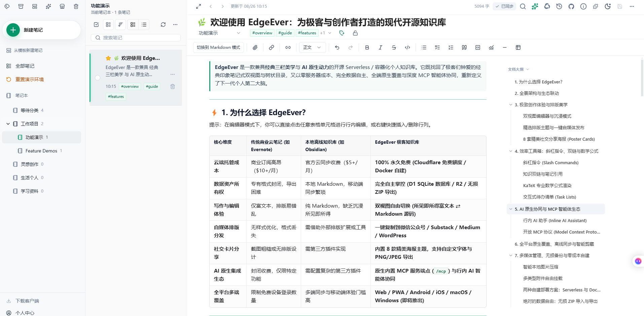
Task: Jump to outline item 2. 全景架构与生态联动
Action: pyautogui.click(x=537, y=93)
